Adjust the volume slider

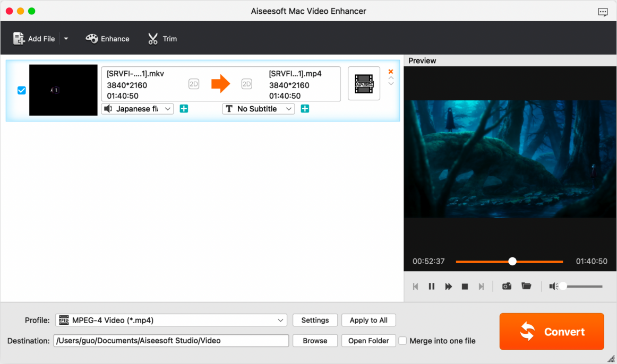point(581,287)
